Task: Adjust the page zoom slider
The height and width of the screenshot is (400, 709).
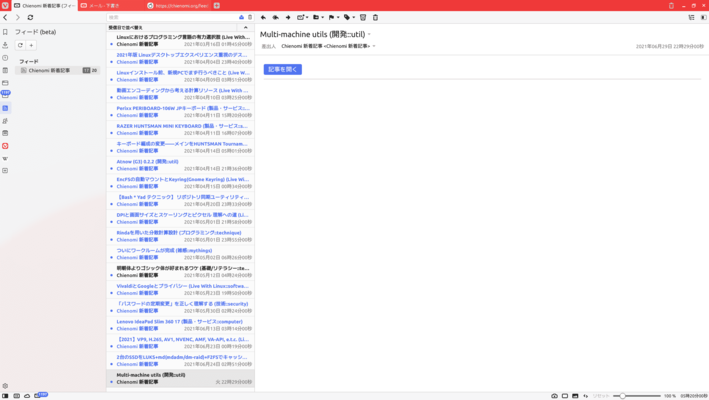Action: click(x=637, y=396)
